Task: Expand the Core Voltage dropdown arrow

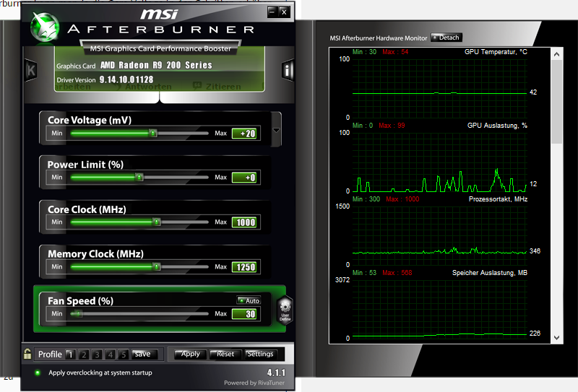Action: coord(276,130)
